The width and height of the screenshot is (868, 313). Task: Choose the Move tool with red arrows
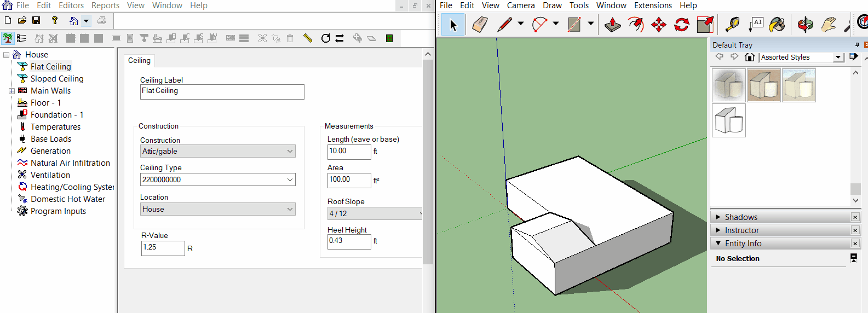659,25
